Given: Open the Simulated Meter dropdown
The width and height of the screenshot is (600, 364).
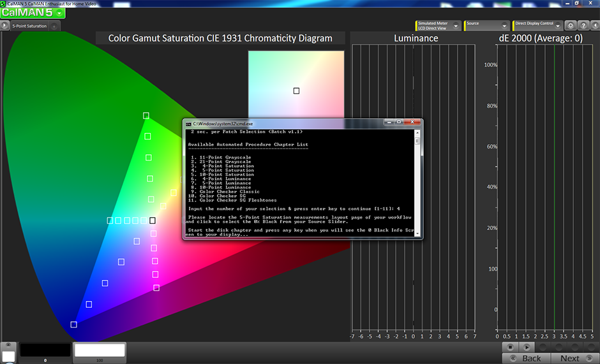Looking at the screenshot, I should point(438,25).
